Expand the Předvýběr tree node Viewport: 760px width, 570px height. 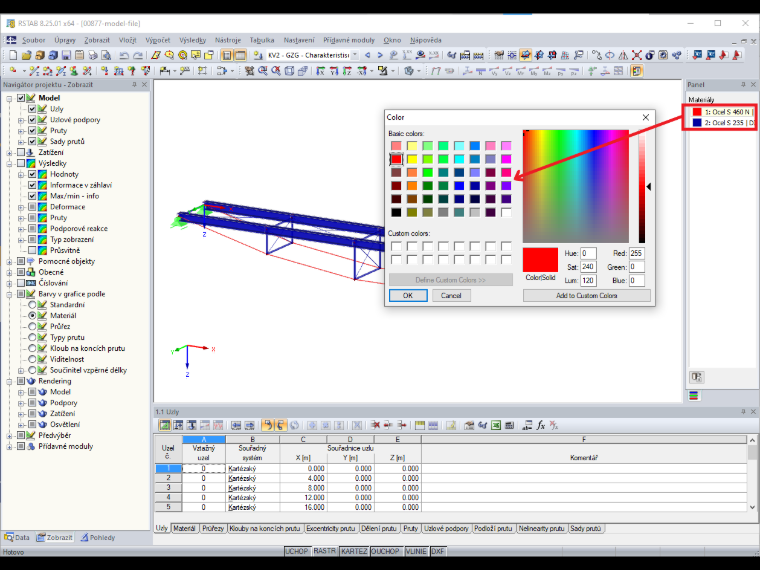click(9, 435)
